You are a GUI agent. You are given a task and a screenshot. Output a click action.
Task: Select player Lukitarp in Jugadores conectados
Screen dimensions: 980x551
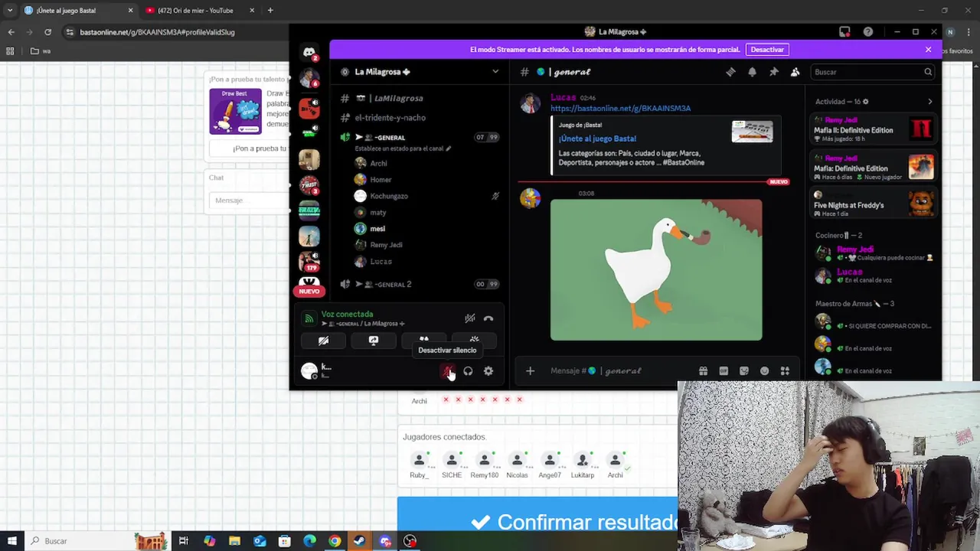[x=583, y=465]
